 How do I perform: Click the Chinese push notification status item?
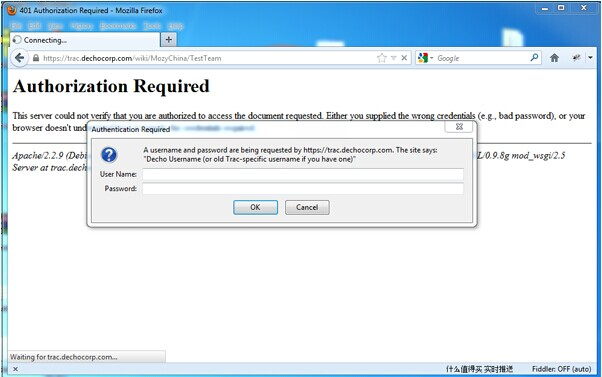click(x=479, y=369)
